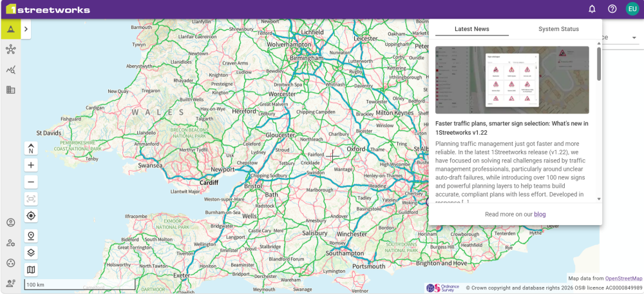
Task: Click the Salisbury label on the map
Action: pos(314,233)
